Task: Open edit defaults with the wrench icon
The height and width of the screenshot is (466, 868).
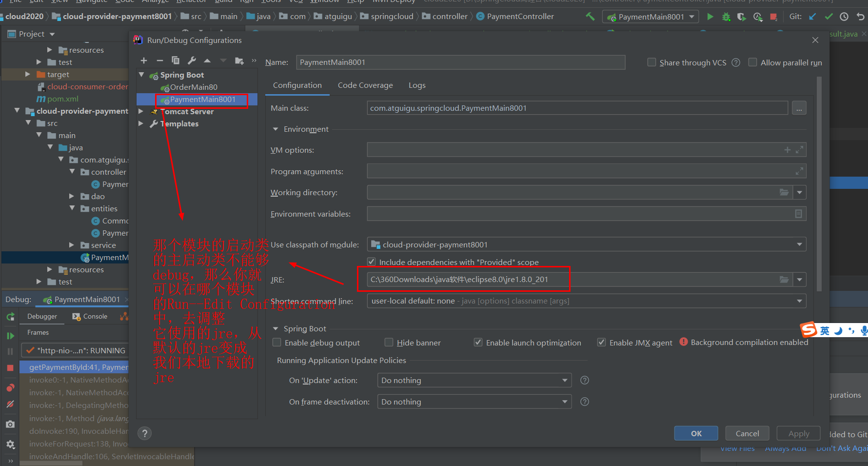Action: point(192,60)
